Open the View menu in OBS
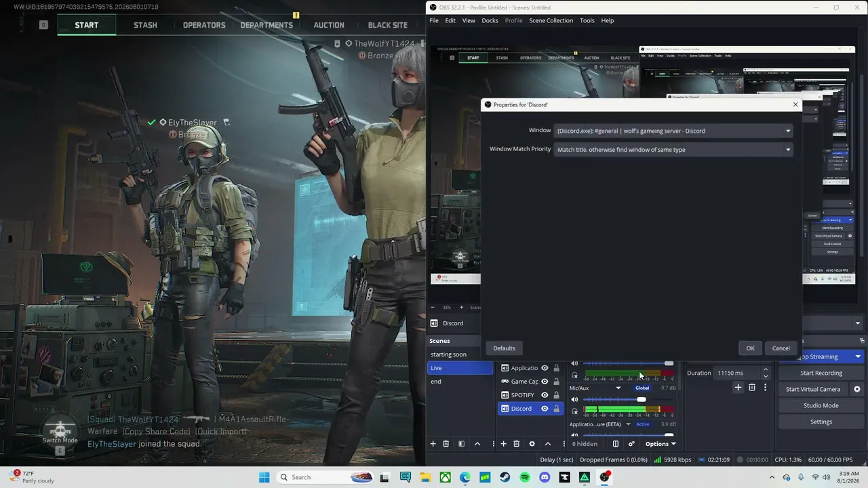Viewport: 868px width, 488px height. tap(469, 20)
